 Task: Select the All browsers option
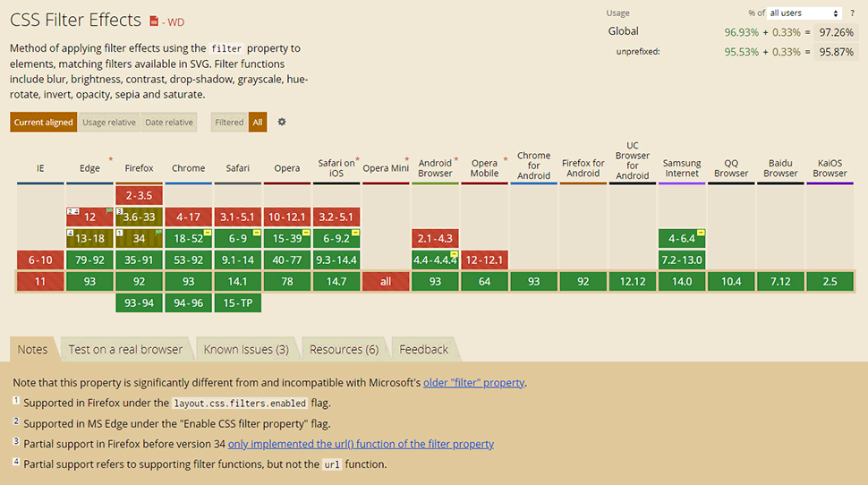tap(258, 123)
